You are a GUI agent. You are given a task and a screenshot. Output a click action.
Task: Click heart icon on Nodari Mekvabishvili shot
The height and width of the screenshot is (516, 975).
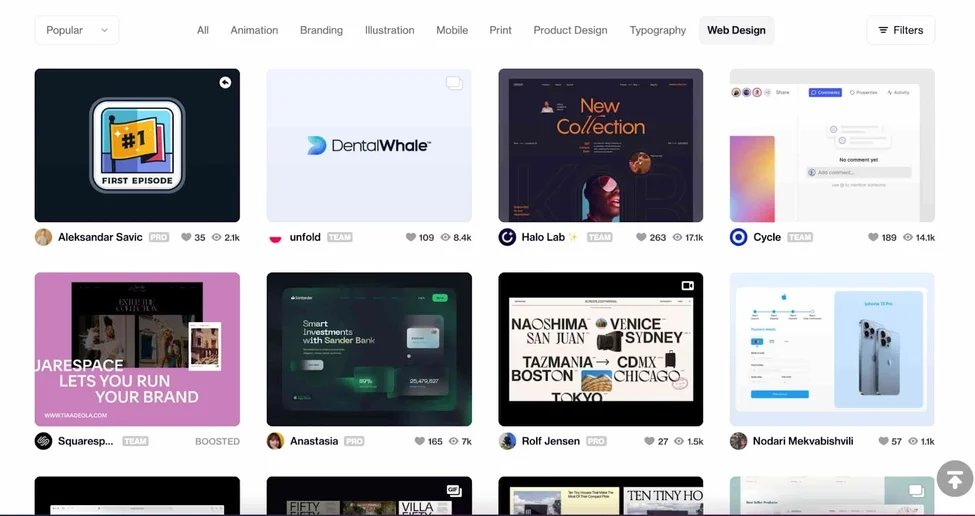(883, 441)
